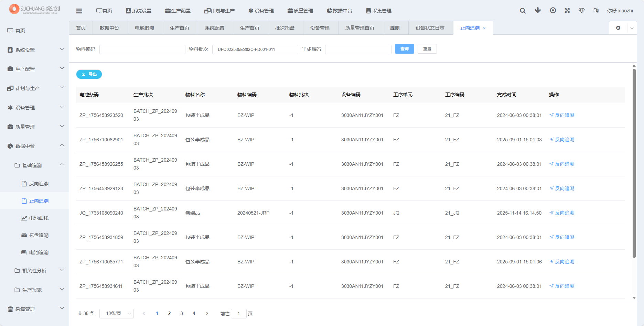This screenshot has height=326, width=644.
Task: Expand 质量管理 in the sidebar
Action: 34,127
